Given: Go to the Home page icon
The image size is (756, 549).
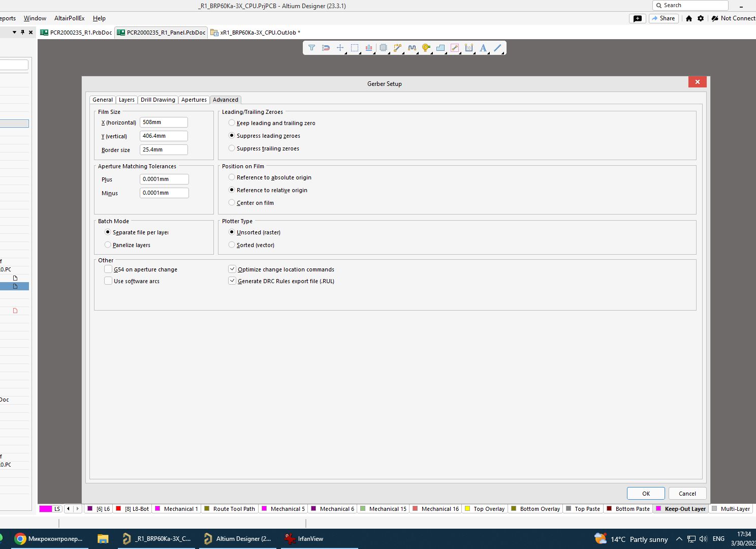Looking at the screenshot, I should 689,18.
